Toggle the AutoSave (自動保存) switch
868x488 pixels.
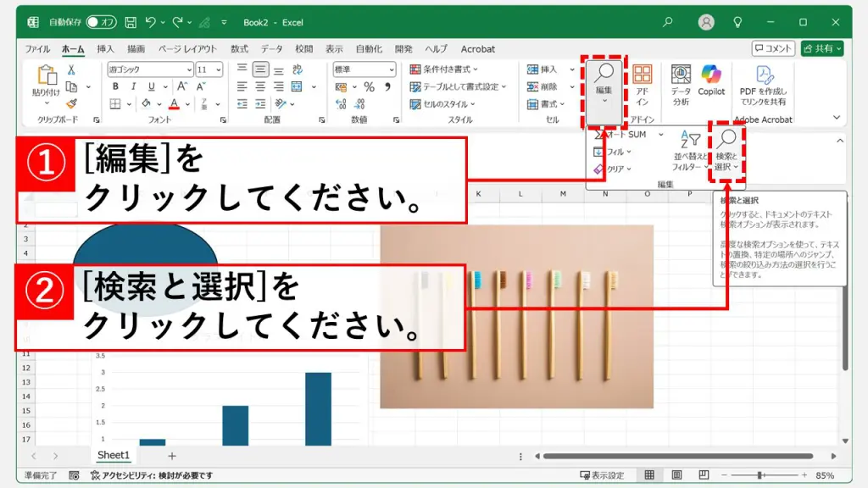coord(102,22)
